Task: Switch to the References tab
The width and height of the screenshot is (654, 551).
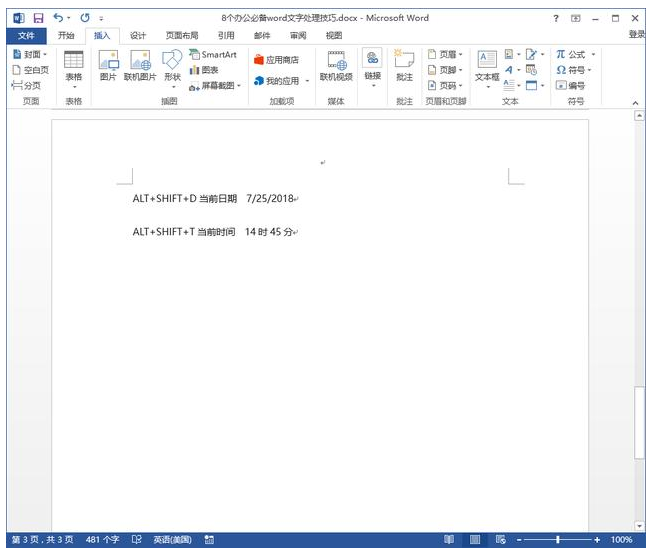Action: [x=226, y=35]
